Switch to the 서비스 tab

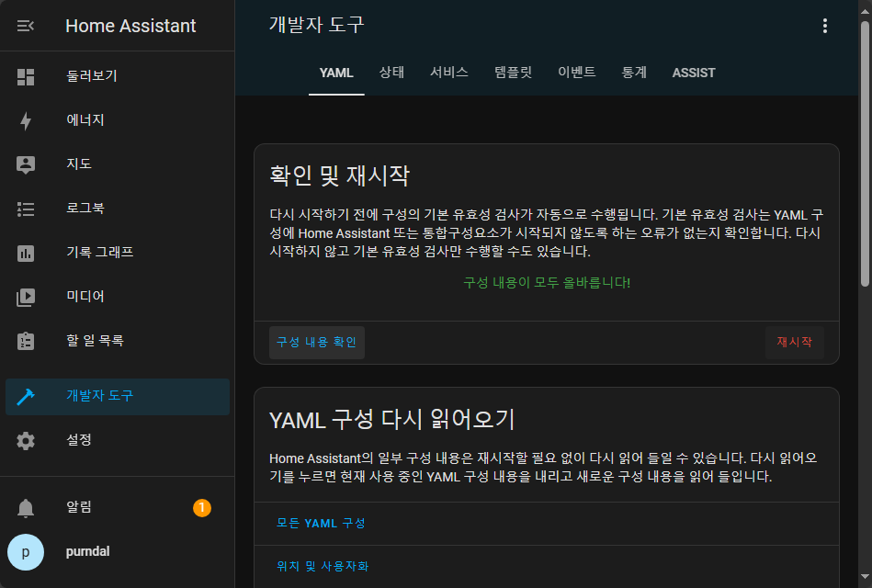pos(448,73)
